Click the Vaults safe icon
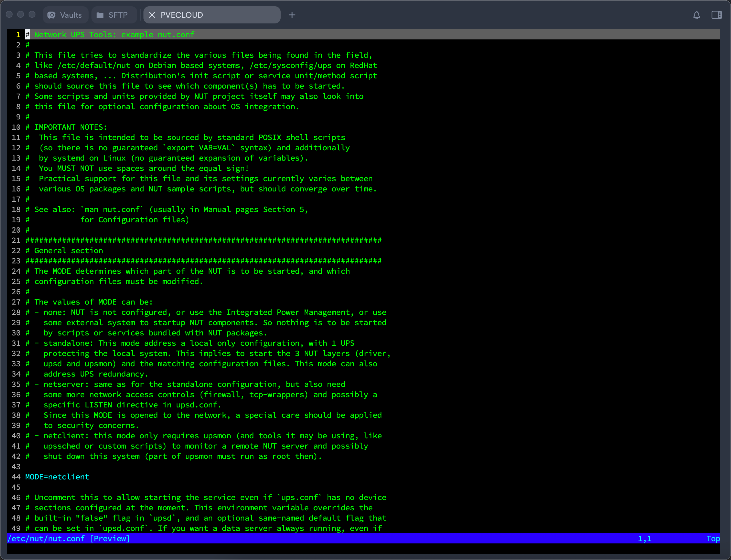The width and height of the screenshot is (731, 560). (x=52, y=15)
